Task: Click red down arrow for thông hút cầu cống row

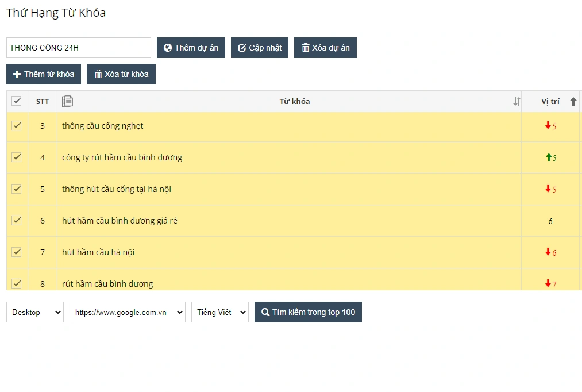Action: coord(548,189)
